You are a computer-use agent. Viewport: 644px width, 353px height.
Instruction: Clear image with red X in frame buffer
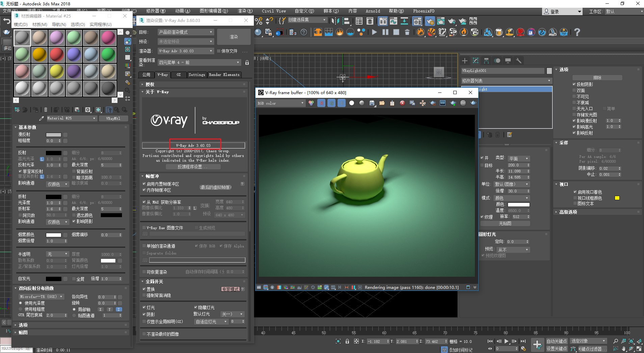[x=402, y=103]
